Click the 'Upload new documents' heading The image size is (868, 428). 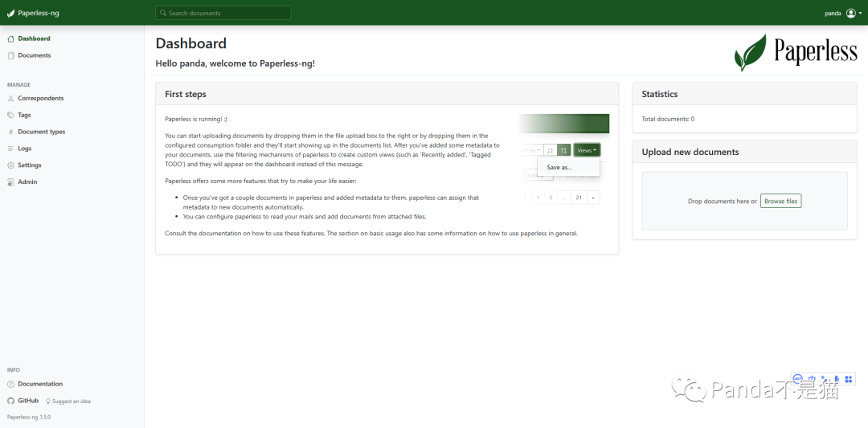pos(690,152)
